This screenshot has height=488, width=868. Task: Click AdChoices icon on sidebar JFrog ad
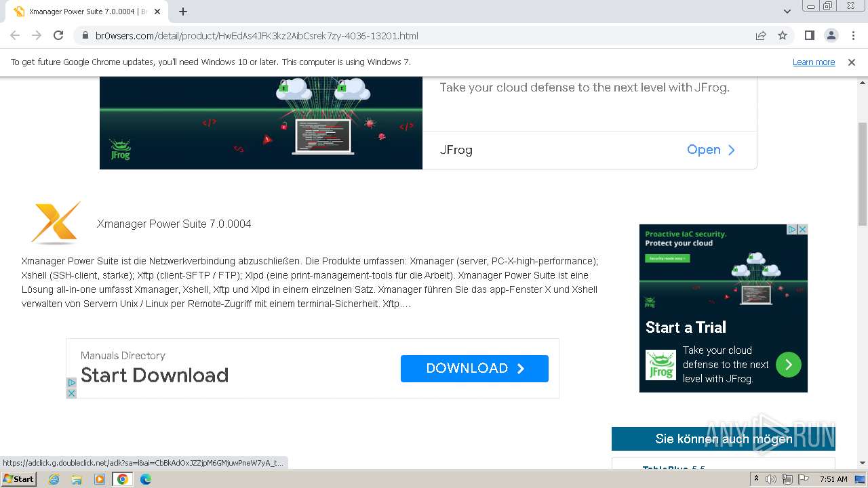pos(791,230)
